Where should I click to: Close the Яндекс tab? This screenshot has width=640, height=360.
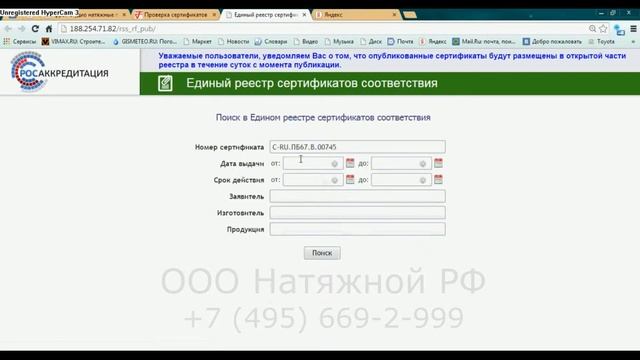coord(394,15)
